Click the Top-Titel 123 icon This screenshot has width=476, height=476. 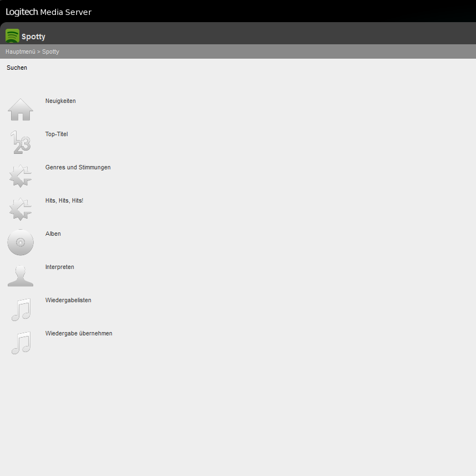click(x=20, y=142)
